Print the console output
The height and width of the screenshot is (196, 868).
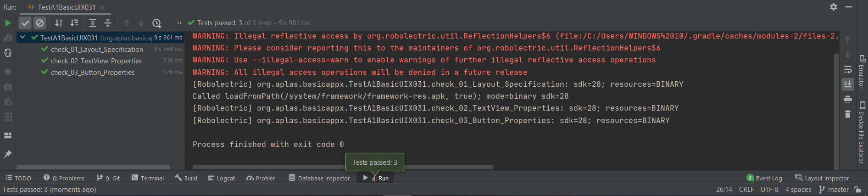[848, 99]
